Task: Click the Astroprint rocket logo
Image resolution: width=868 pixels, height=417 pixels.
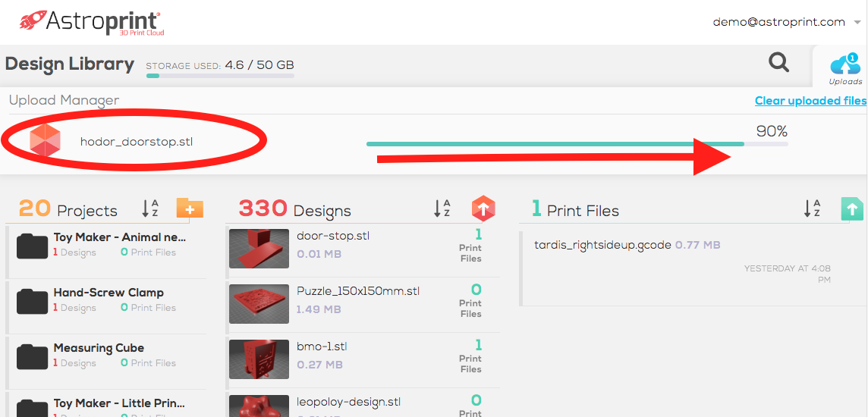Action: (33, 20)
